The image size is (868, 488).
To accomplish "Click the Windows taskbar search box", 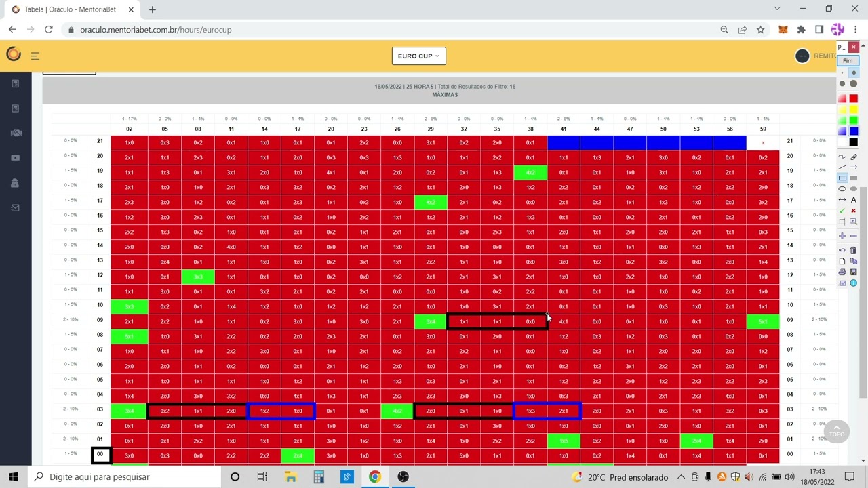I will tap(125, 477).
